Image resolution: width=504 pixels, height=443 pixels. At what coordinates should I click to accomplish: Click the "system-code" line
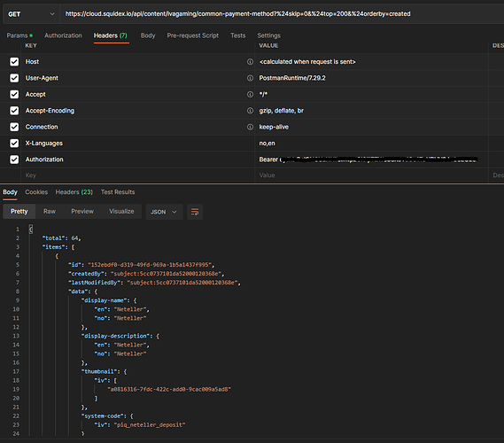[107, 416]
